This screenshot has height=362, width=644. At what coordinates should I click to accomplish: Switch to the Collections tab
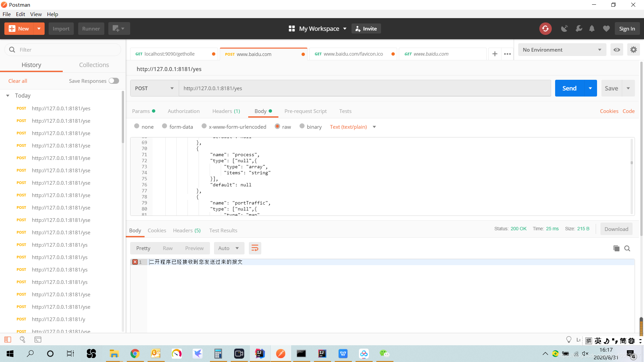tap(94, 65)
